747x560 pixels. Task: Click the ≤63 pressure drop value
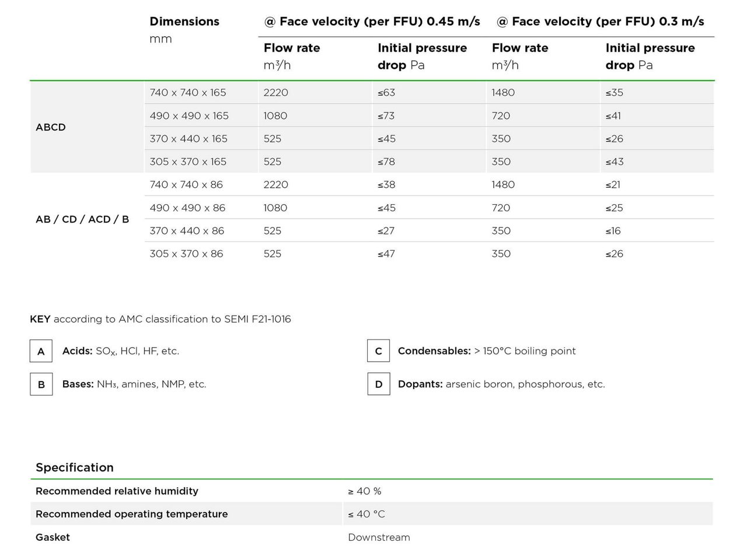click(386, 93)
